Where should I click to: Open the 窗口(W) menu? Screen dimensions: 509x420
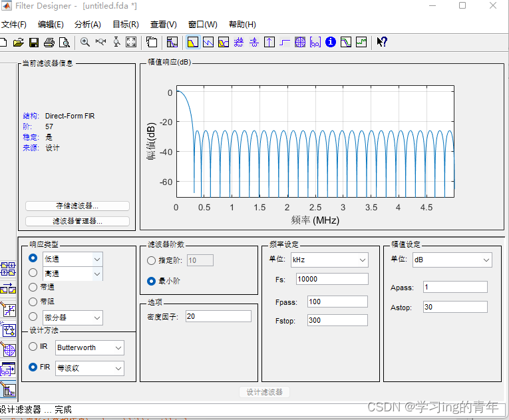pos(202,25)
